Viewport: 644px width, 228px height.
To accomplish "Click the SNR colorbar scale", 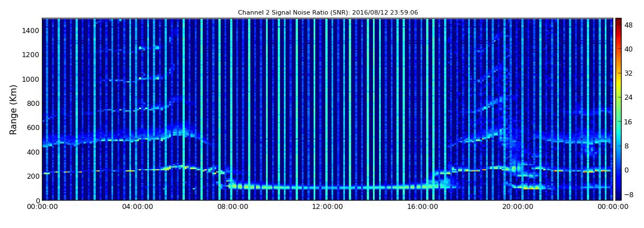I will coord(618,109).
